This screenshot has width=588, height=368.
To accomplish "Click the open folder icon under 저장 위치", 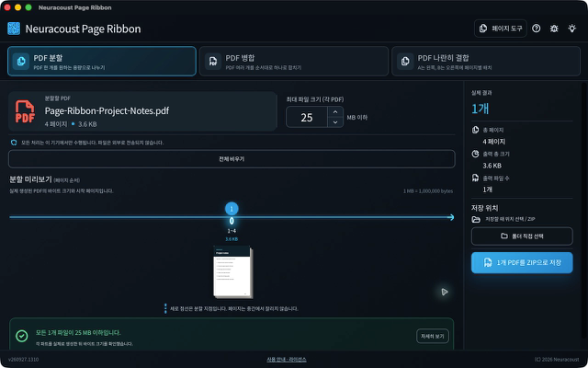I will pos(476,219).
